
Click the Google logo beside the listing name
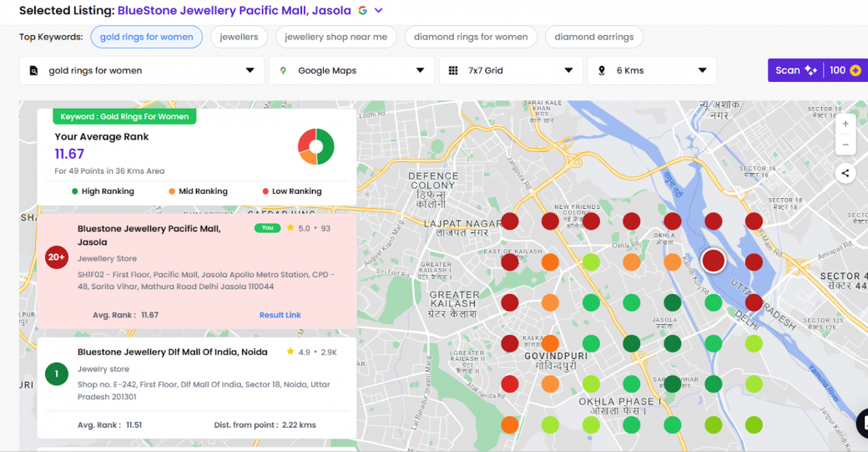(x=362, y=11)
